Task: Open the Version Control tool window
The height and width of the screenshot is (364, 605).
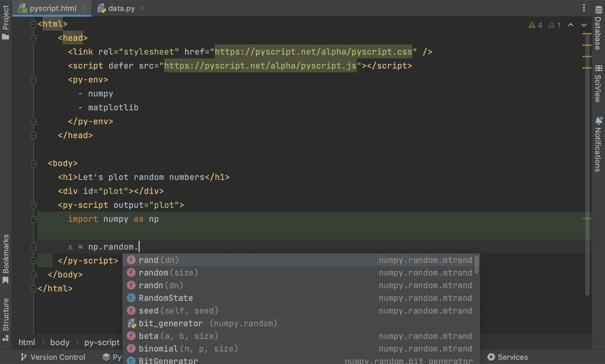Action: pyautogui.click(x=53, y=357)
